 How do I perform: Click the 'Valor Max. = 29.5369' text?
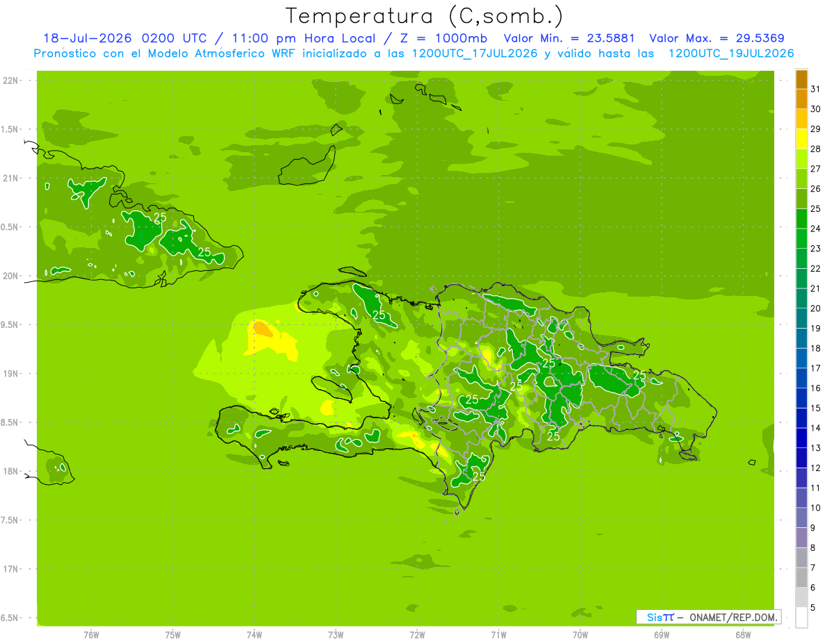click(717, 39)
